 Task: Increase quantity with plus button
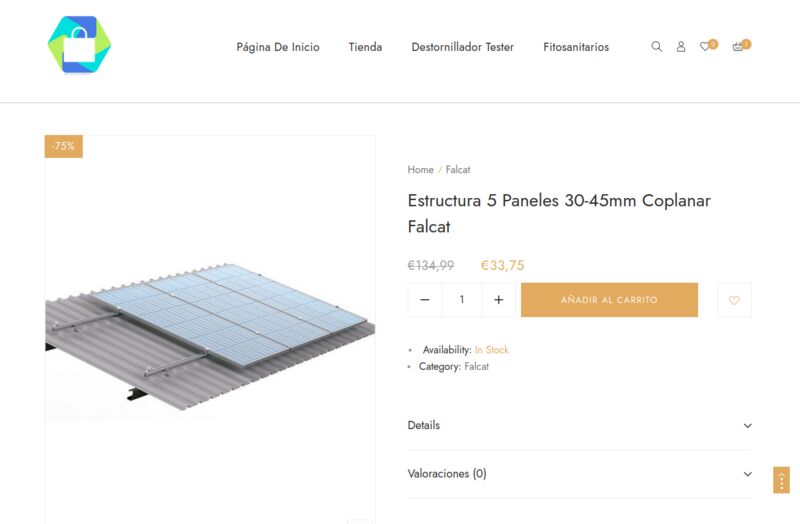pos(498,300)
